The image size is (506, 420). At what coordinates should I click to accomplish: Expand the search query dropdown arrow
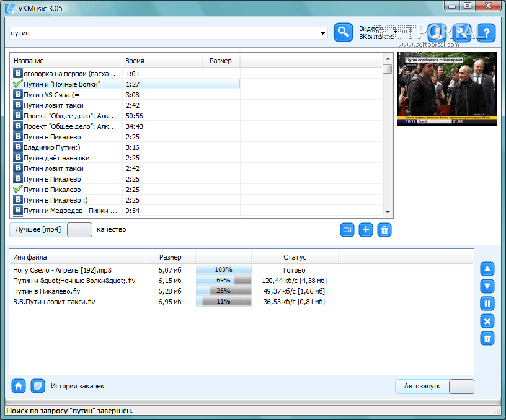coord(322,33)
